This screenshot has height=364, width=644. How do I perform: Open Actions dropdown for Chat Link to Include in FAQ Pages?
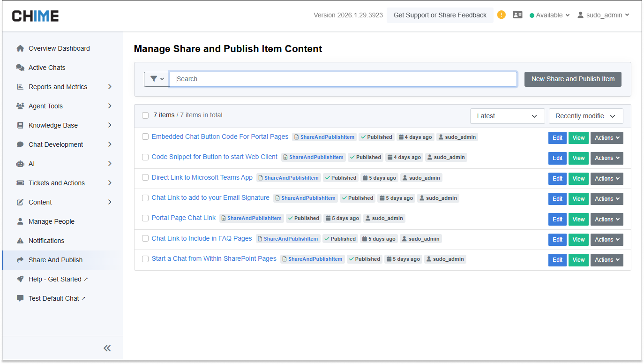[607, 240]
